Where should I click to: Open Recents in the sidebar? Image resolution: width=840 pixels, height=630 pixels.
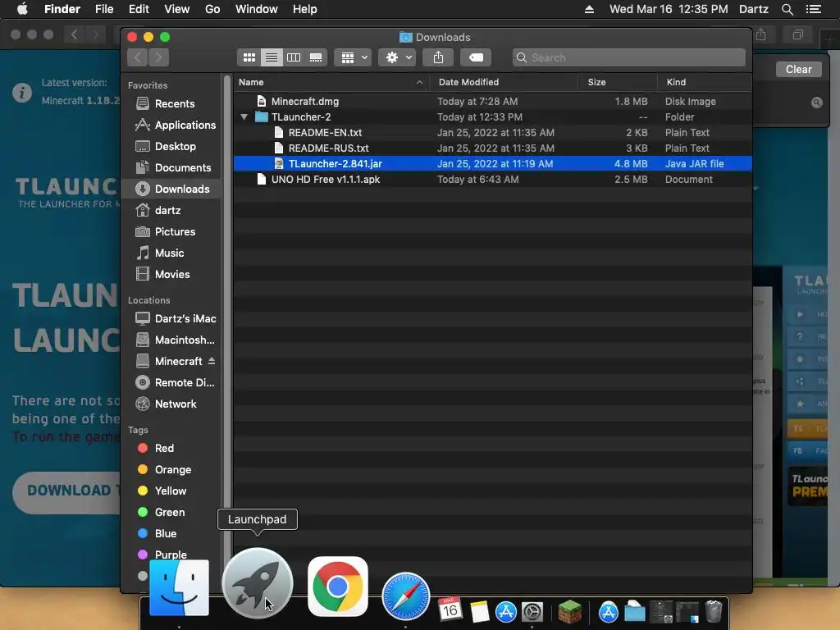pyautogui.click(x=171, y=103)
